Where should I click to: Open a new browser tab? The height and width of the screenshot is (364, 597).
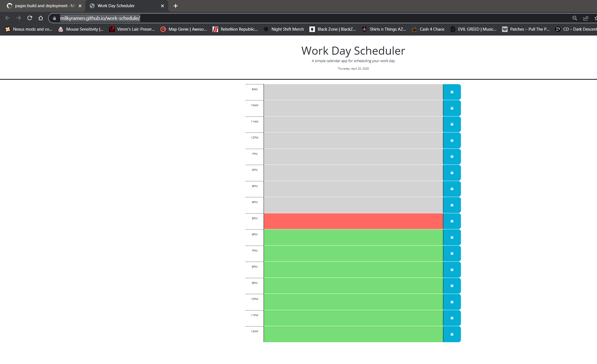[175, 6]
